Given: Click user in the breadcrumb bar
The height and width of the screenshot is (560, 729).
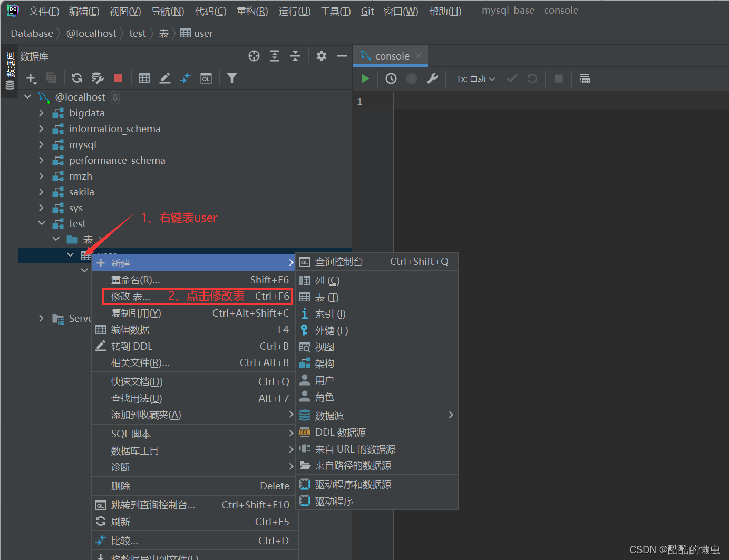Looking at the screenshot, I should click(197, 34).
